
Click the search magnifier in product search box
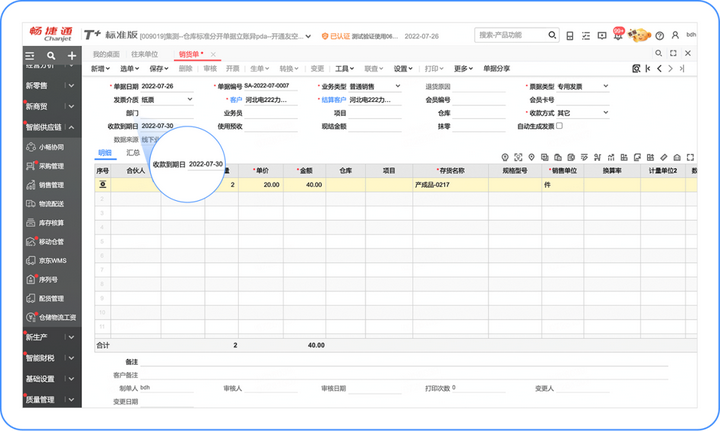pyautogui.click(x=552, y=35)
